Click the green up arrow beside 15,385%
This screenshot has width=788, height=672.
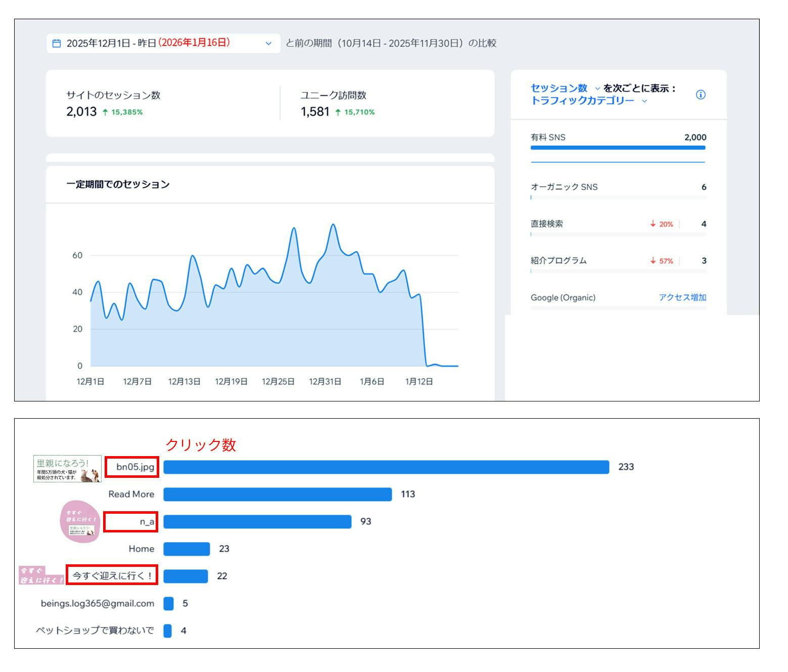point(105,112)
